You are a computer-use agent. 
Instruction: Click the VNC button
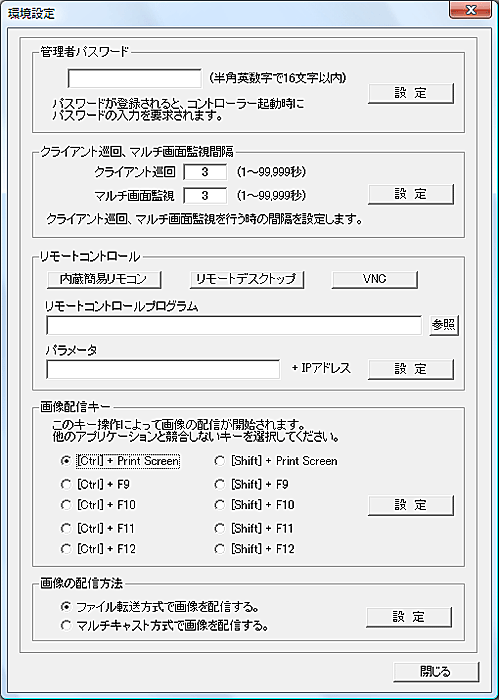click(375, 279)
